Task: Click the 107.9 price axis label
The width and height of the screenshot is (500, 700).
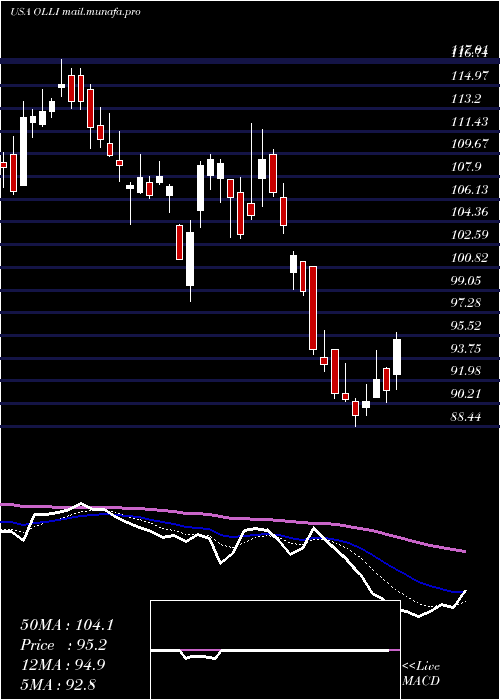Action: (466, 167)
